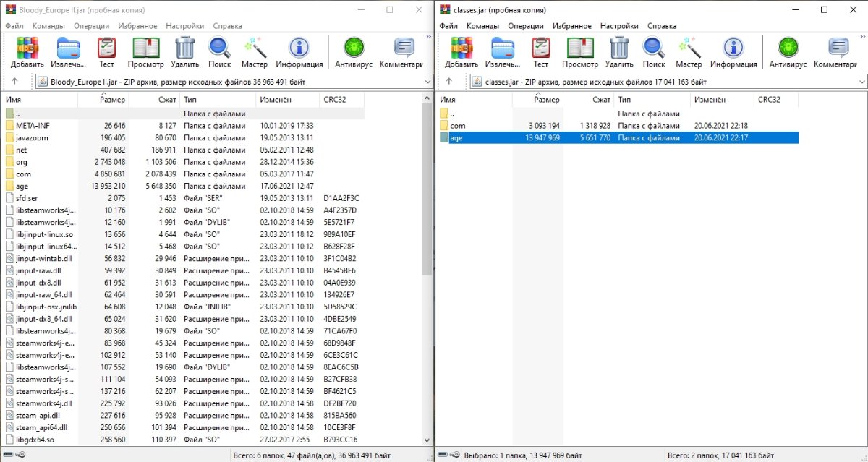Select jinput-dx8.dll file row
The width and height of the screenshot is (868, 462).
[x=184, y=283]
